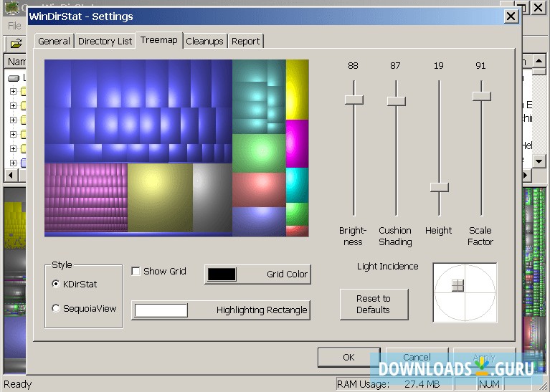Switch to the General tab
The image size is (550, 392).
pyautogui.click(x=54, y=42)
